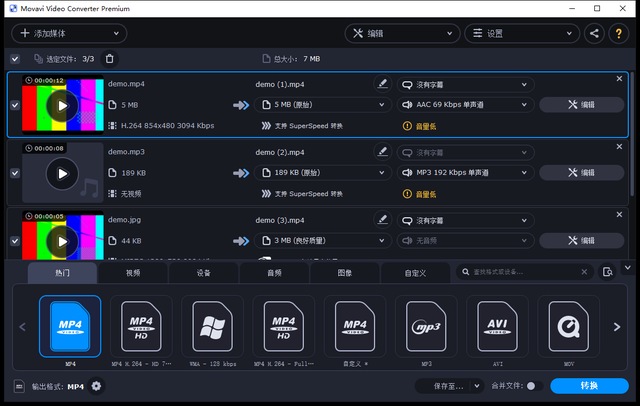The height and width of the screenshot is (406, 640).
Task: Click the demo (1).mp4 output name
Action: click(x=280, y=84)
